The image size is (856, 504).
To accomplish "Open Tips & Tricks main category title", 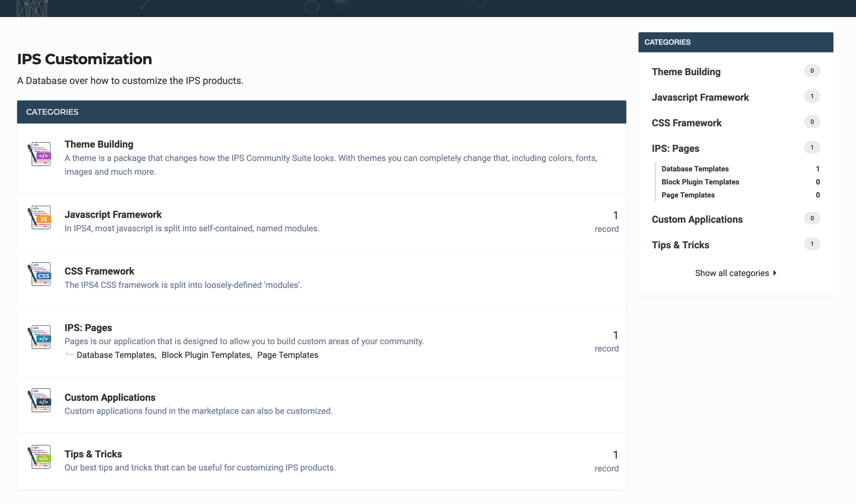I will [x=93, y=454].
